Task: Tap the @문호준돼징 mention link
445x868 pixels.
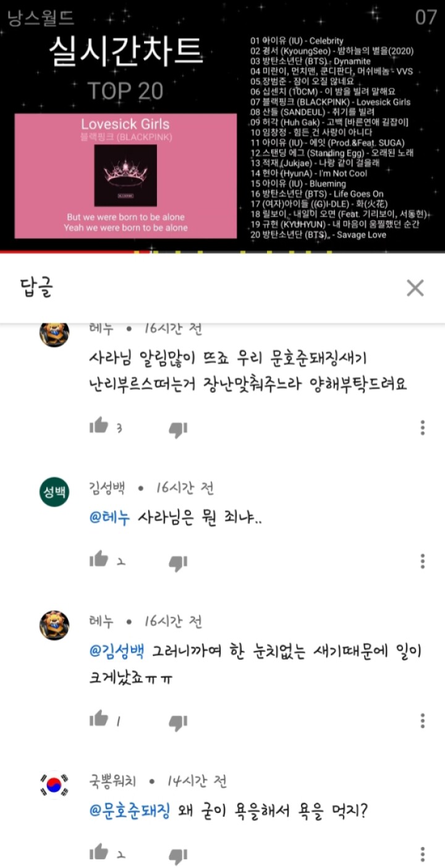Action: pos(130,810)
